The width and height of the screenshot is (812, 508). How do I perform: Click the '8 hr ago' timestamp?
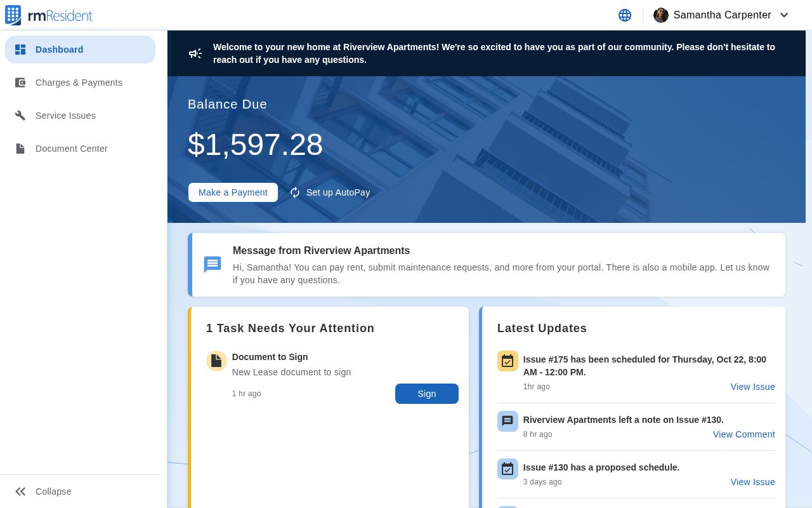point(537,434)
